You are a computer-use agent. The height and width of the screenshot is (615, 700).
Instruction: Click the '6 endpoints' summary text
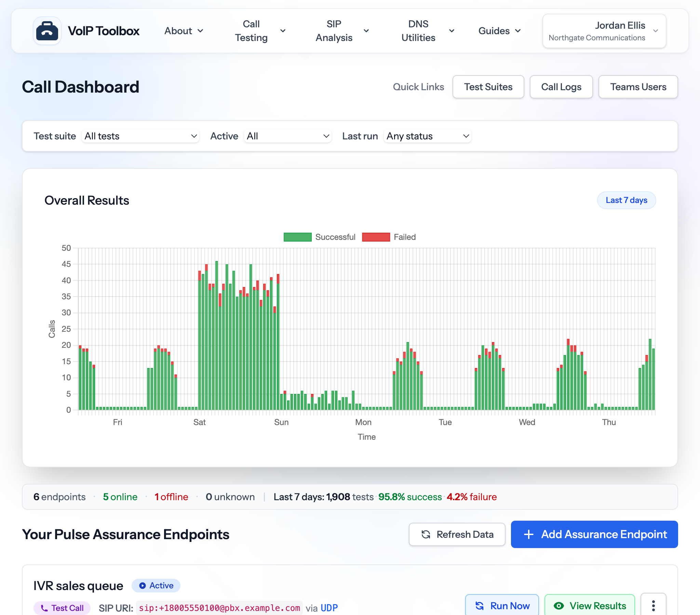[x=59, y=497]
